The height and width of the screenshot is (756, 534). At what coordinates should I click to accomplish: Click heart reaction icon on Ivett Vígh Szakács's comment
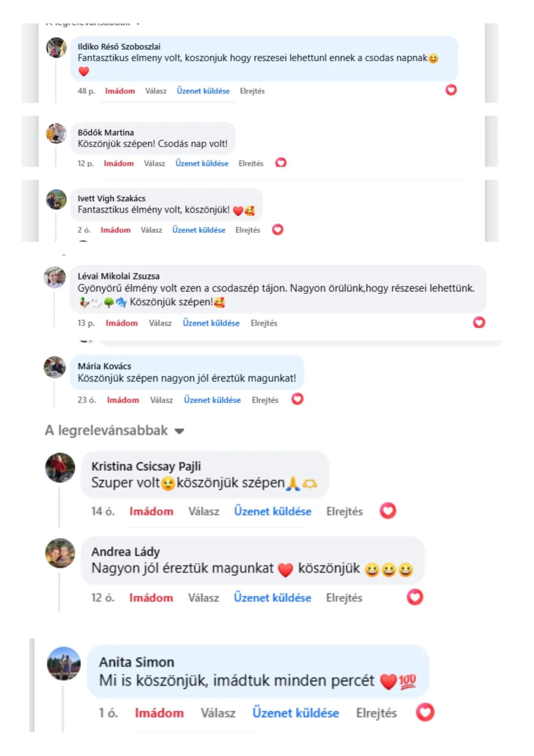click(x=277, y=229)
